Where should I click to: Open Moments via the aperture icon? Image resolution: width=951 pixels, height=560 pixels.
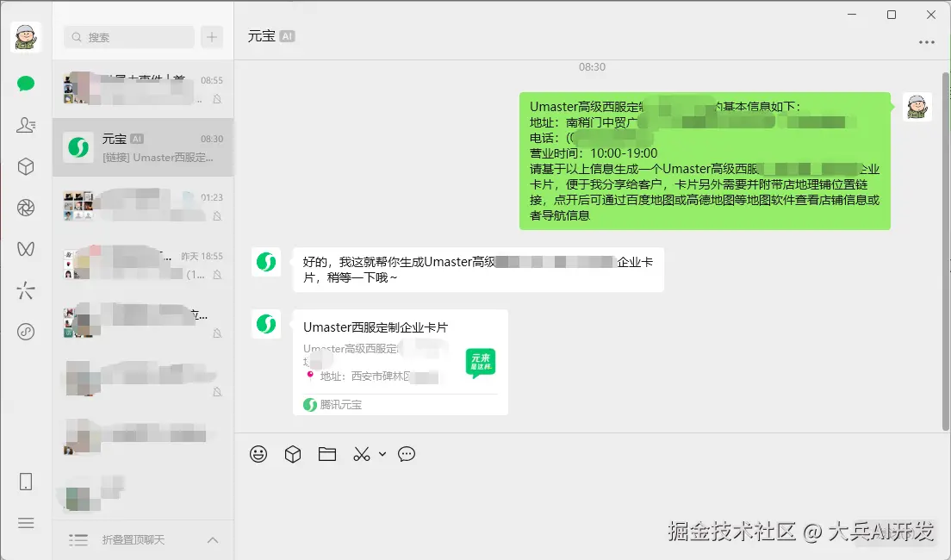(x=25, y=207)
